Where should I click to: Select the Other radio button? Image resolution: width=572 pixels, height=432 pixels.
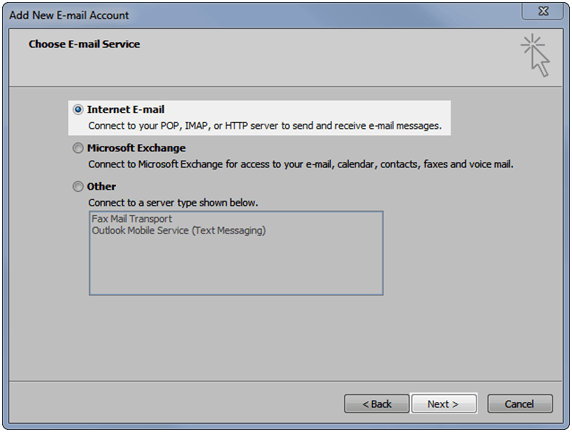tap(78, 186)
